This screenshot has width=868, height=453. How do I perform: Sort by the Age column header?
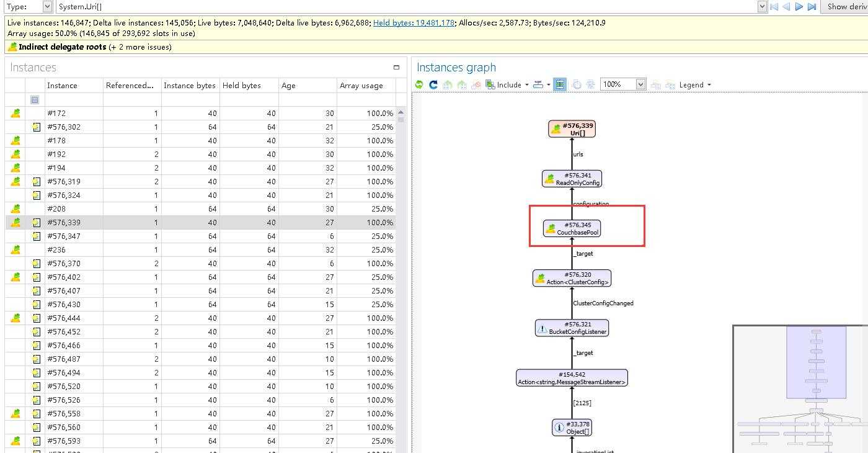(288, 86)
